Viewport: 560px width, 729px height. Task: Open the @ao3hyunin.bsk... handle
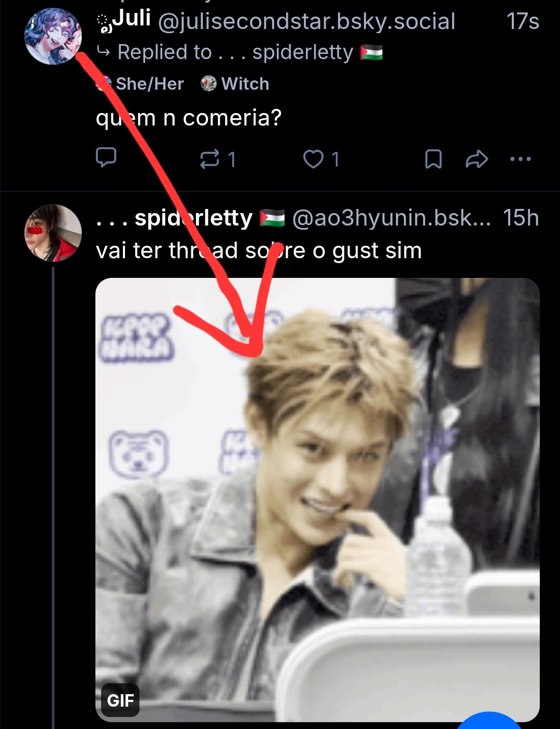(x=391, y=218)
